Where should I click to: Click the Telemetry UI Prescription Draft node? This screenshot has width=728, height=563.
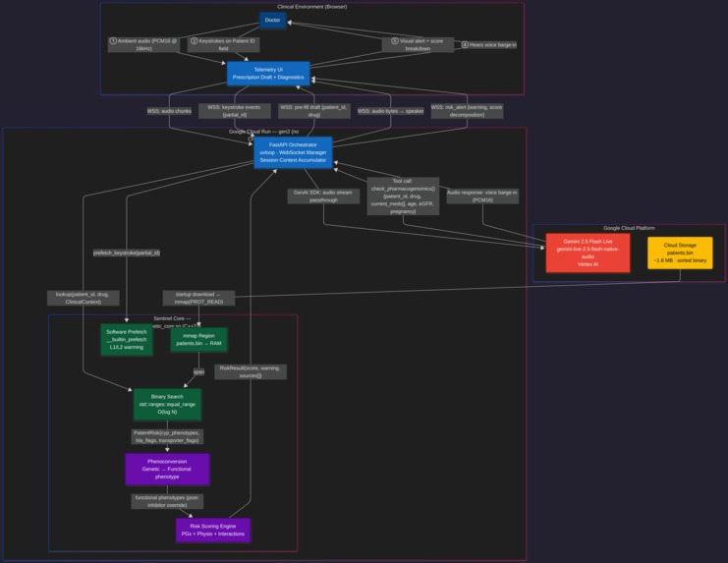pos(268,74)
